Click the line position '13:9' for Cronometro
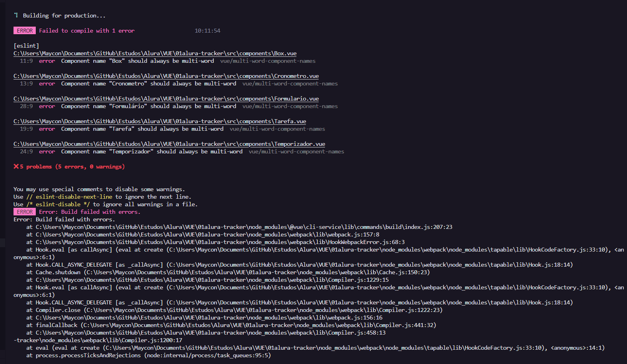Image resolution: width=627 pixels, height=364 pixels. click(26, 83)
